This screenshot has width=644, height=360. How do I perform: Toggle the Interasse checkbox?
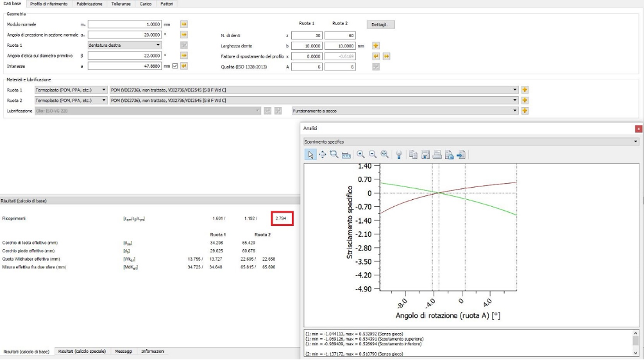tap(175, 65)
